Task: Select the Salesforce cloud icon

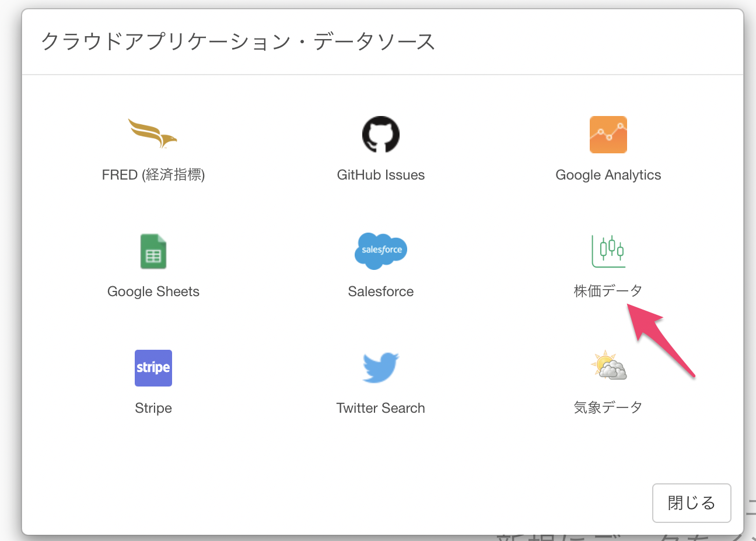Action: [381, 251]
